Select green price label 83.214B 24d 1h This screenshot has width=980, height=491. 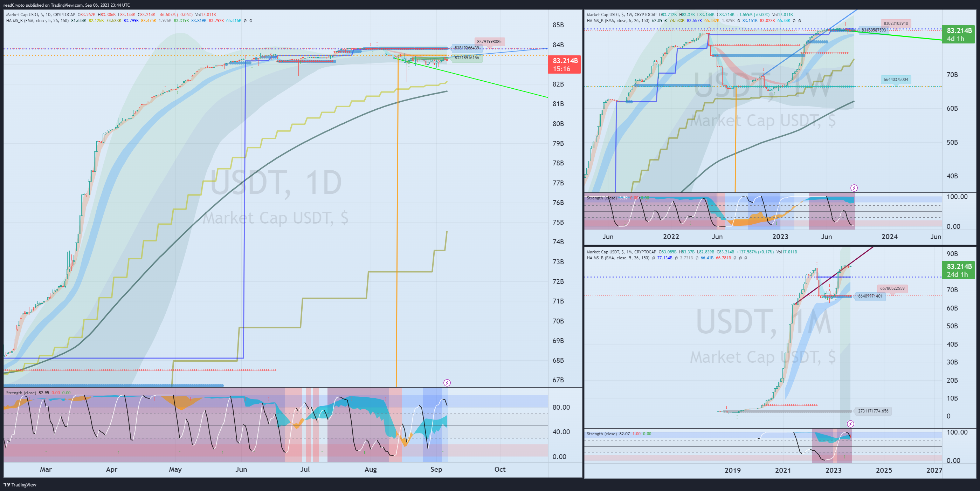click(x=959, y=270)
